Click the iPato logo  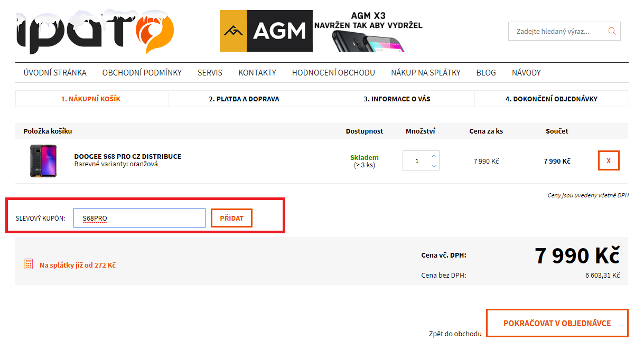95,32
